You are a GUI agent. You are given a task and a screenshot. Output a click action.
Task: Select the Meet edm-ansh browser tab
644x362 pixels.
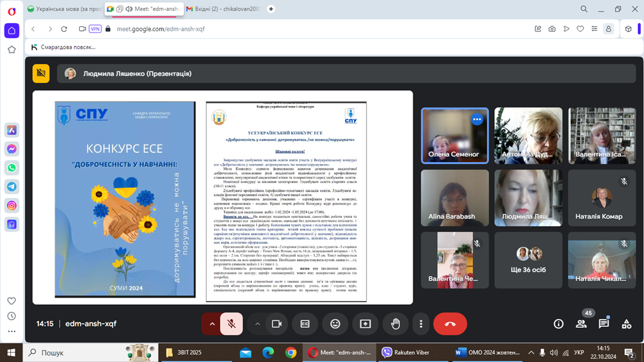(144, 9)
